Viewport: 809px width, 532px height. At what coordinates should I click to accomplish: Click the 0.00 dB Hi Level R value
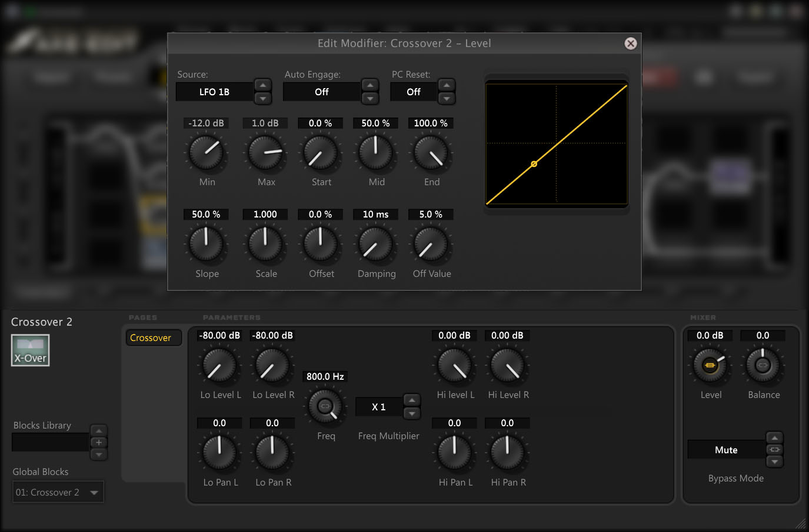tap(507, 336)
